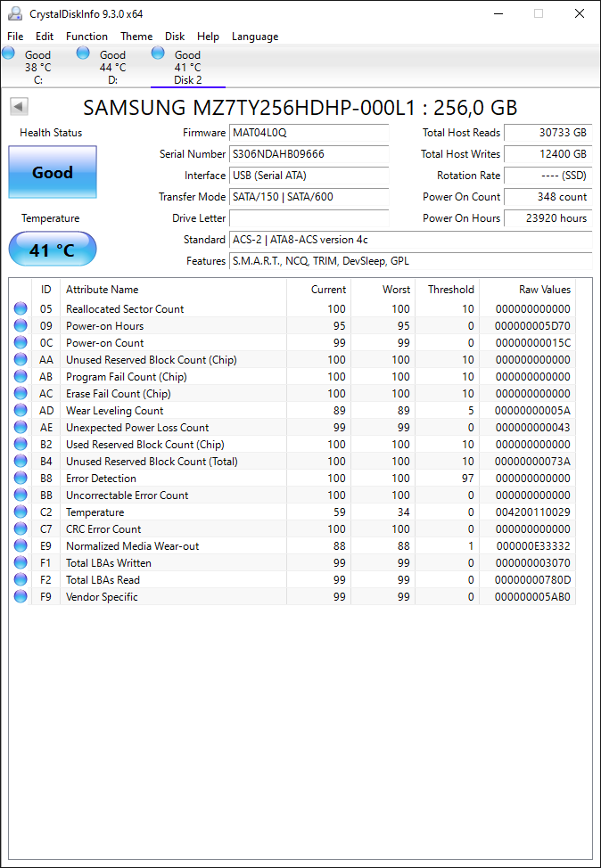Click the Threshold column header
The height and width of the screenshot is (868, 601).
(448, 290)
